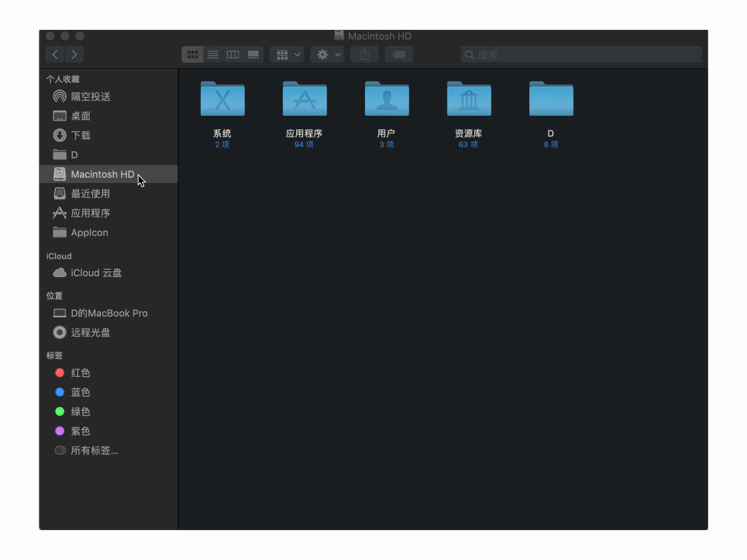
Task: Click the iCloud sidebar section header
Action: click(59, 256)
